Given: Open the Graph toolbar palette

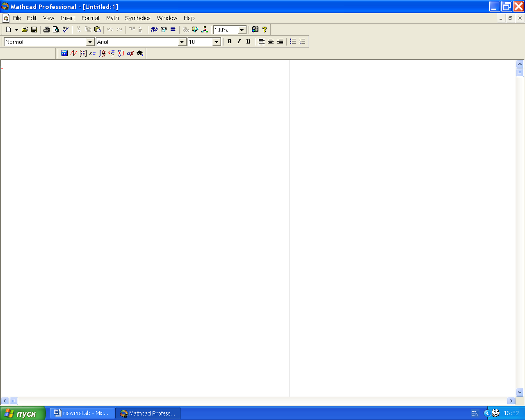Looking at the screenshot, I should pyautogui.click(x=74, y=53).
